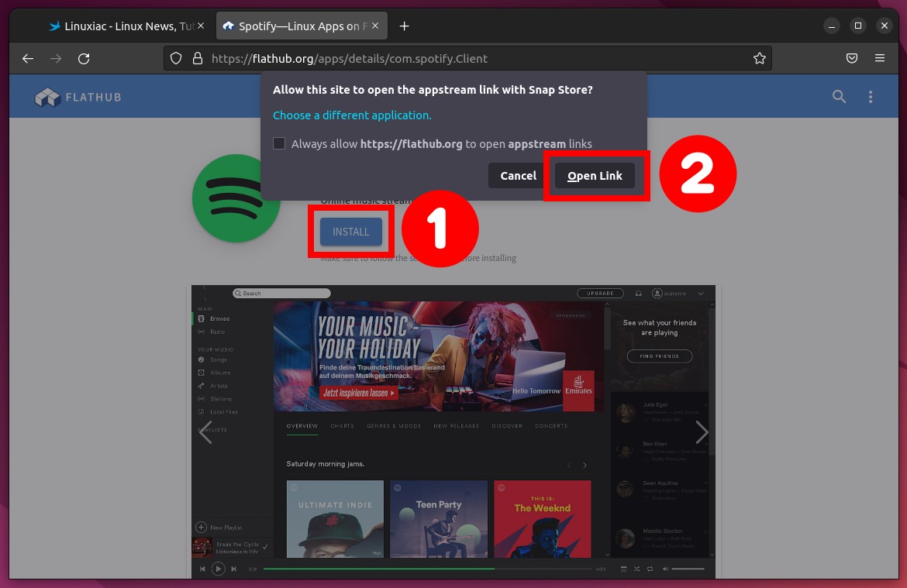Click the UPGRADE button in screenshot
The image size is (907, 588).
click(600, 293)
